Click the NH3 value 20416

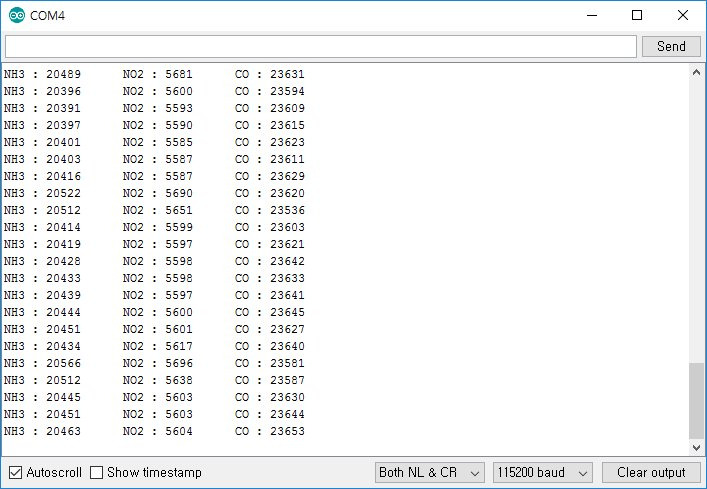coord(64,176)
